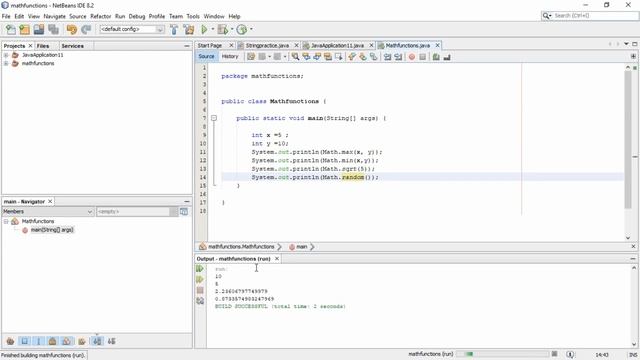Click the Debug Project toolbar icon
Viewport: 640px width, 360px height.
coord(223,29)
